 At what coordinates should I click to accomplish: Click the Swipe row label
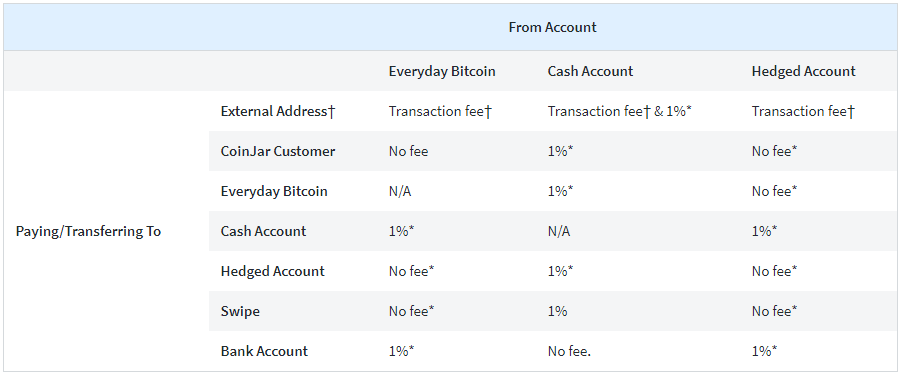[240, 311]
